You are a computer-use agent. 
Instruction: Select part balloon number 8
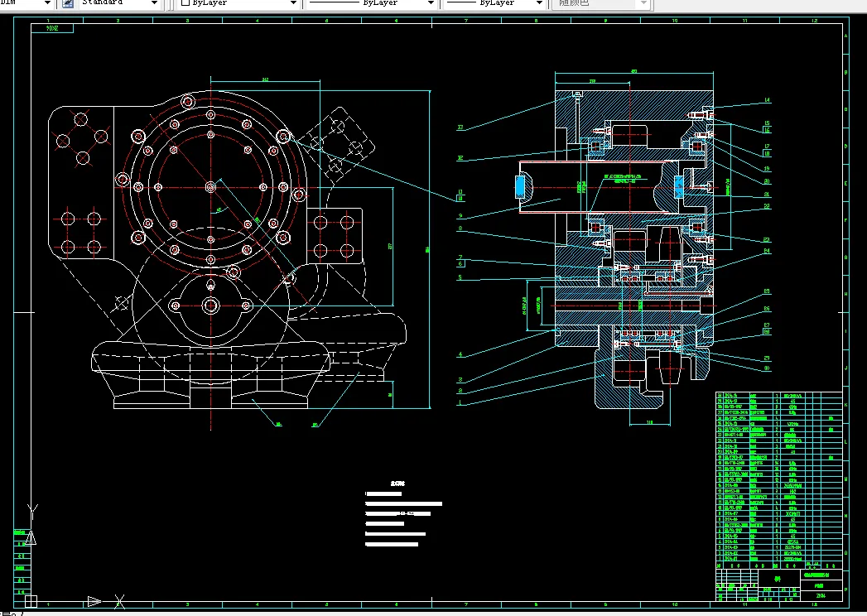pos(460,229)
